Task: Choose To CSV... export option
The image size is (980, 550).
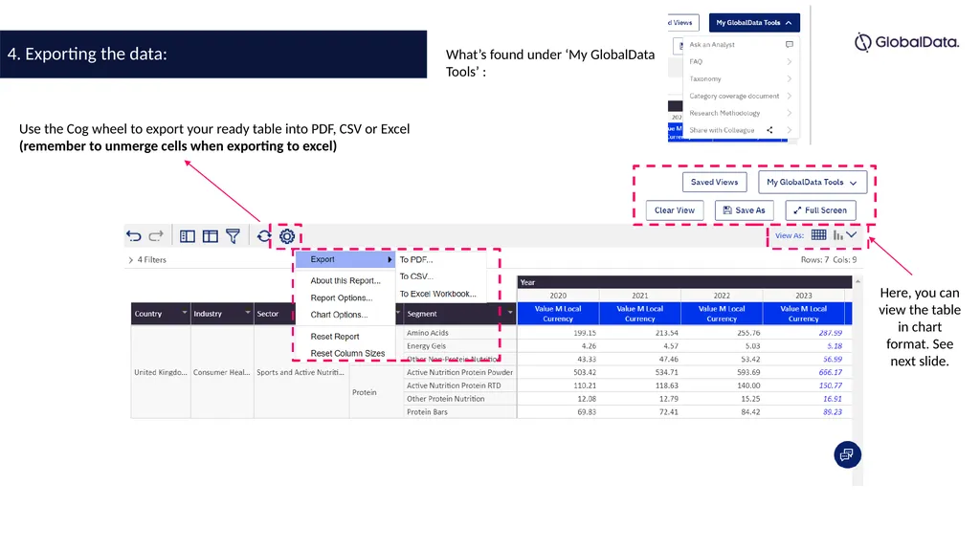Action: click(x=416, y=276)
